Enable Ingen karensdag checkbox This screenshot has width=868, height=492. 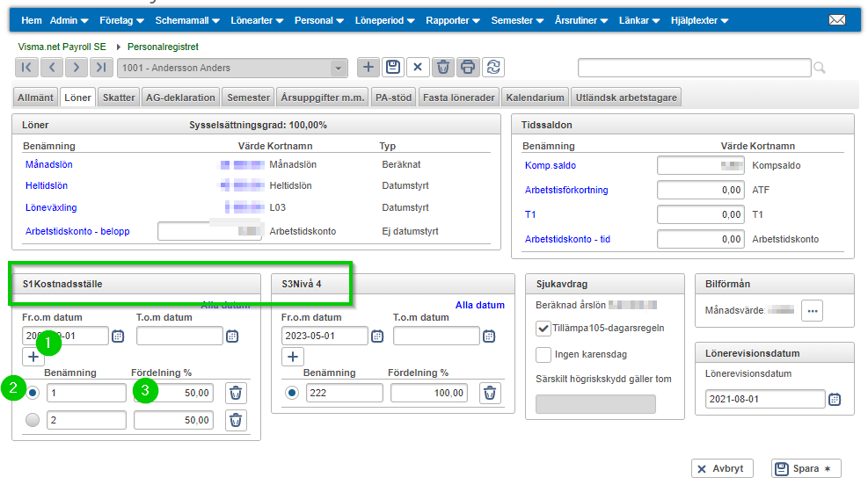click(543, 355)
